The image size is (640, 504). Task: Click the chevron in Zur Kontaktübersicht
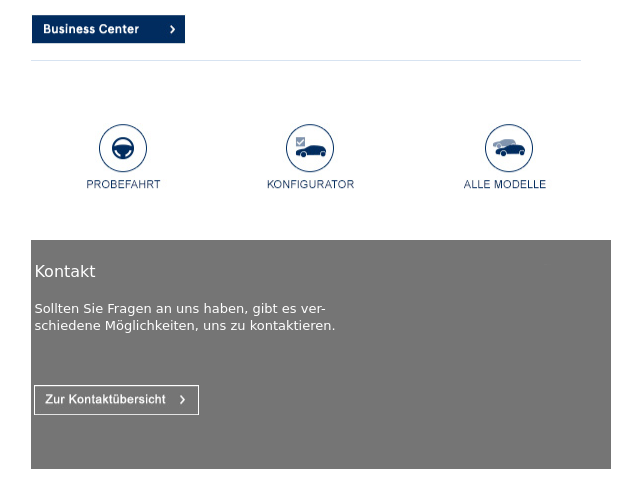coord(182,400)
